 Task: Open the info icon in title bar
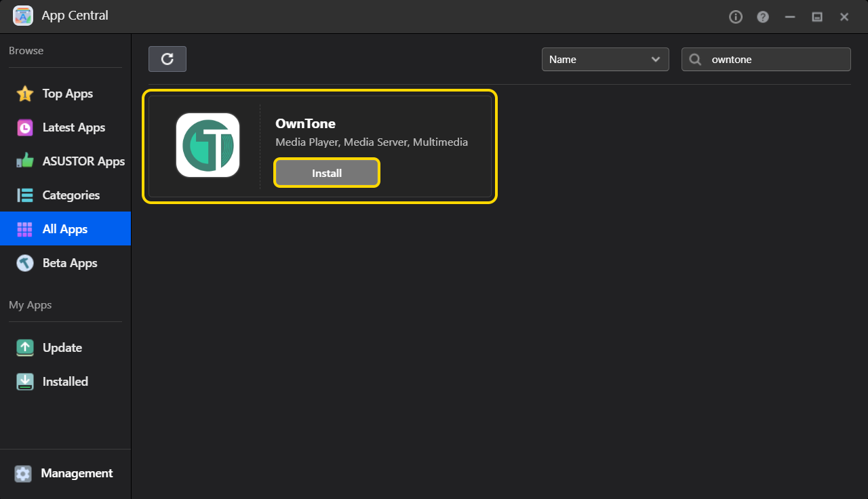tap(736, 17)
